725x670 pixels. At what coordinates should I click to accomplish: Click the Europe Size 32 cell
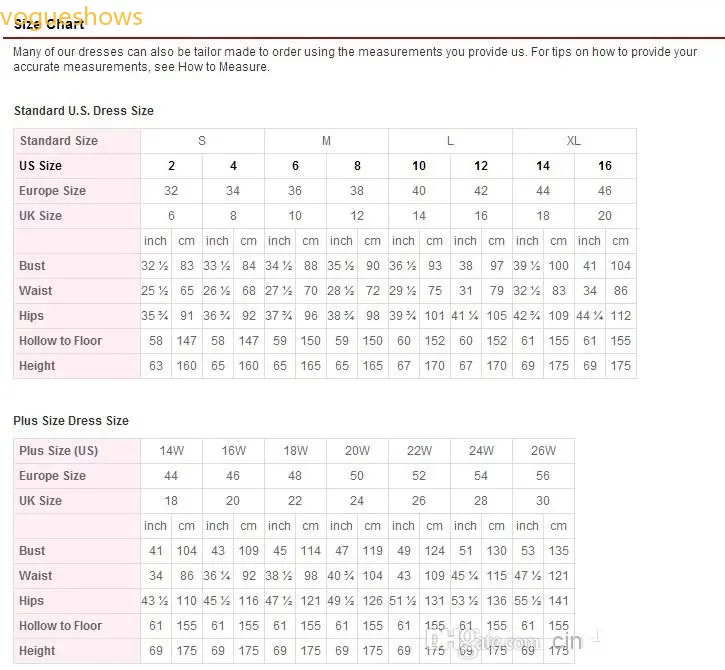click(x=171, y=191)
